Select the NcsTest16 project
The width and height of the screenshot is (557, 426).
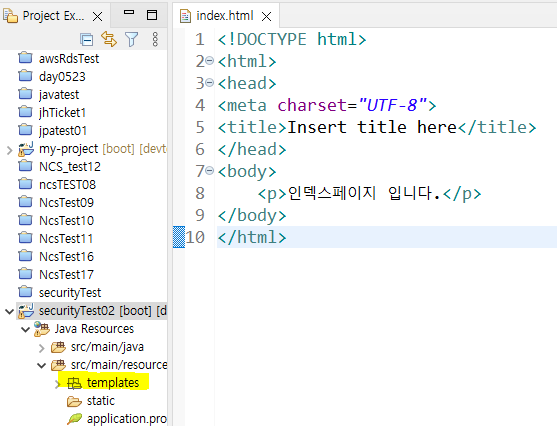[x=66, y=257]
